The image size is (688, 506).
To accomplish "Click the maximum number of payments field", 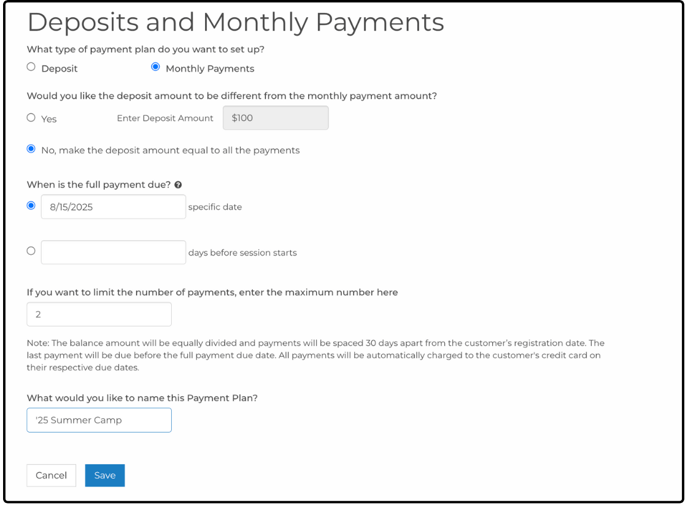I will tap(99, 314).
